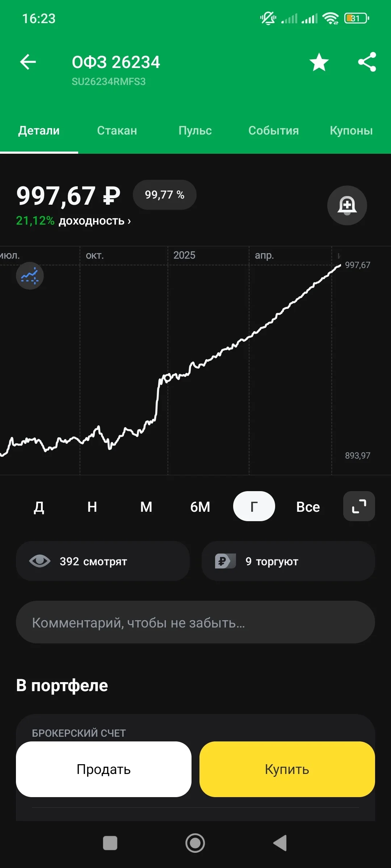Open the 99,77 % price badge

[165, 195]
